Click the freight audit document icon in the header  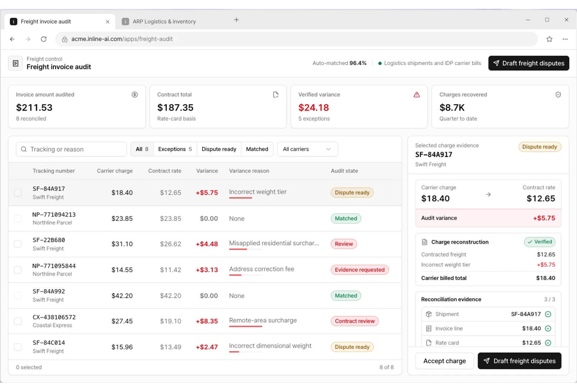(16, 63)
